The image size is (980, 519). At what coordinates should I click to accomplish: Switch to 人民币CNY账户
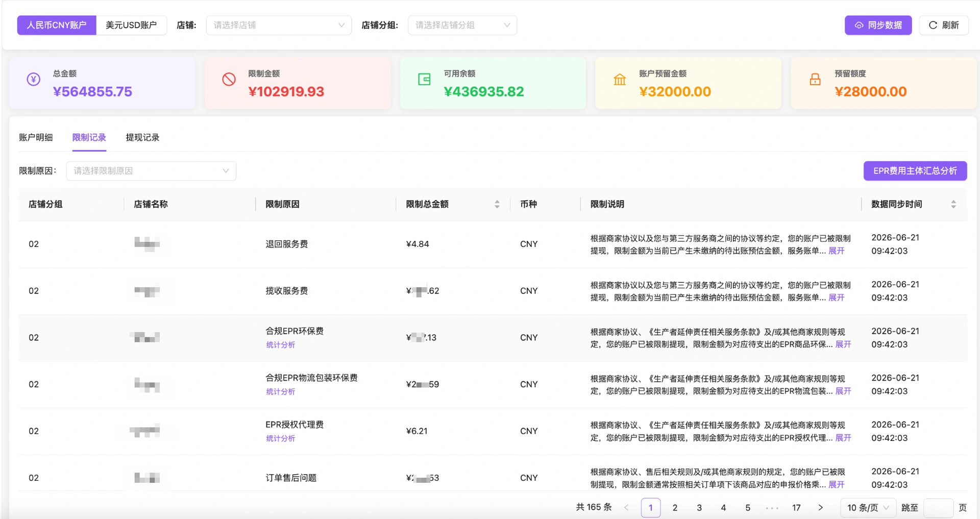click(57, 25)
